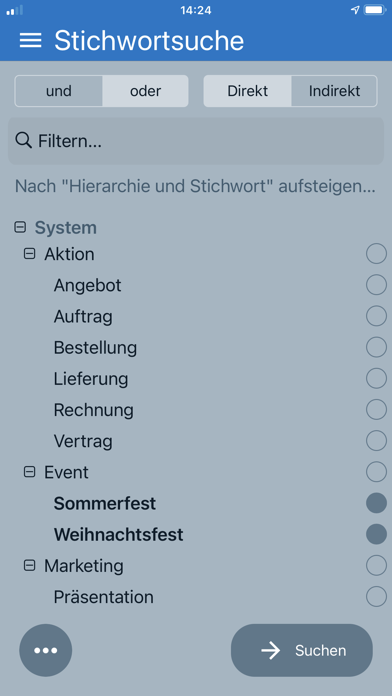This screenshot has width=392, height=696.
Task: Select the Angebot radio circle
Action: pos(376,285)
